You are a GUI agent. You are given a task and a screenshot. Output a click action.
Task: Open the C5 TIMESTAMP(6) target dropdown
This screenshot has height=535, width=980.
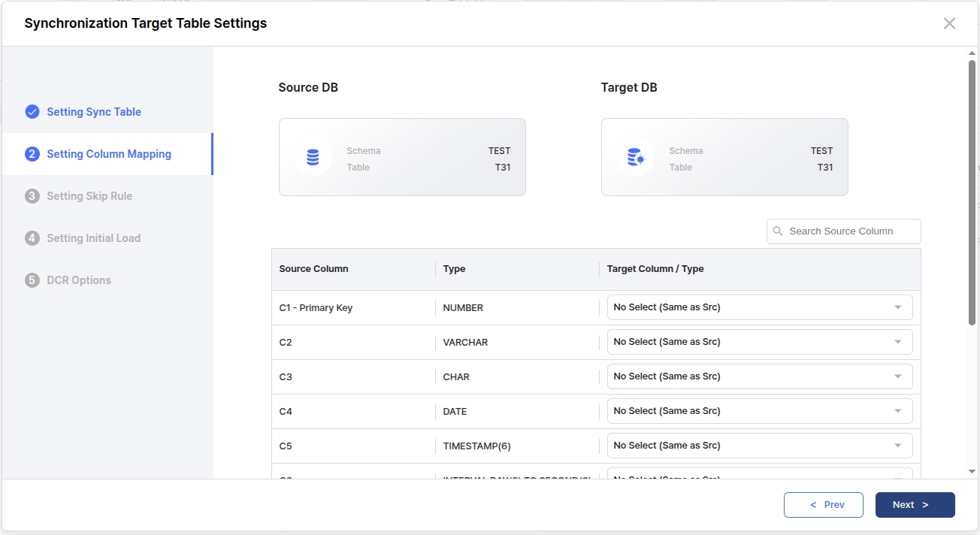[759, 446]
